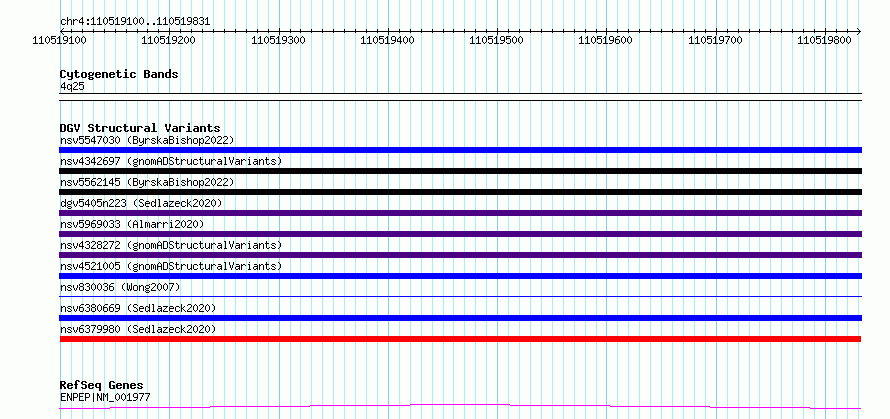The height and width of the screenshot is (419, 890).
Task: Open the DGV Structural Variants track heading
Action: pos(140,128)
